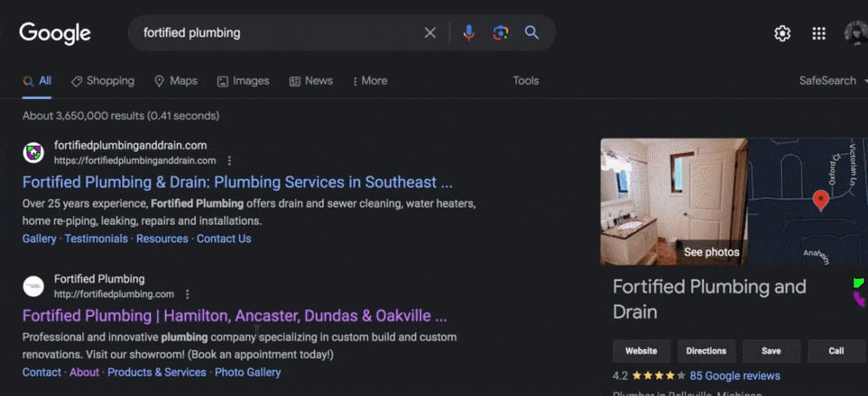Click the http://fortifiedplumbing.com URL text
Screen dimensions: 868x396
click(114, 294)
